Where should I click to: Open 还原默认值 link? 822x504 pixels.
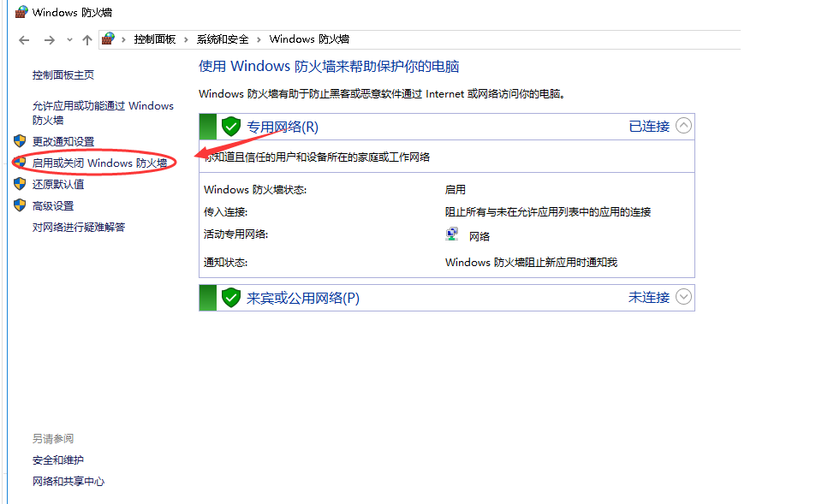point(58,184)
